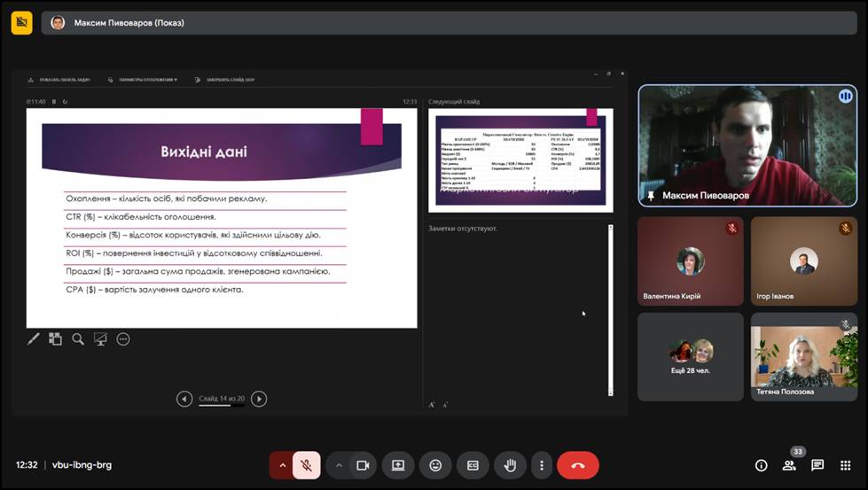
Task: Click Завершить слайд-шоу to end the slideshow
Action: pos(225,80)
